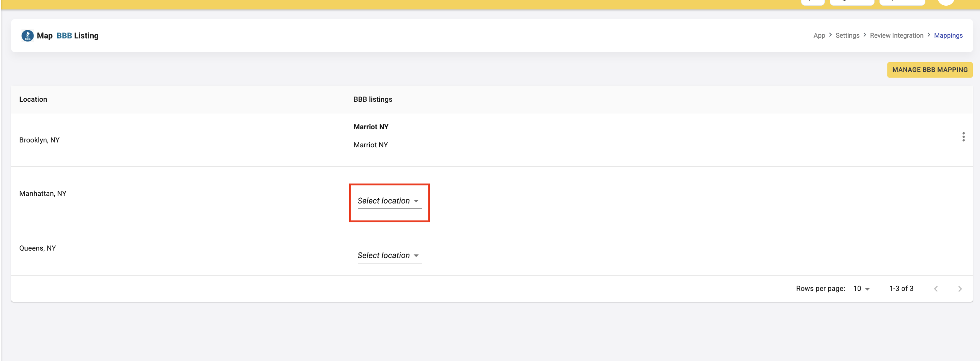980x361 pixels.
Task: Click the Rows per page label
Action: (821, 289)
